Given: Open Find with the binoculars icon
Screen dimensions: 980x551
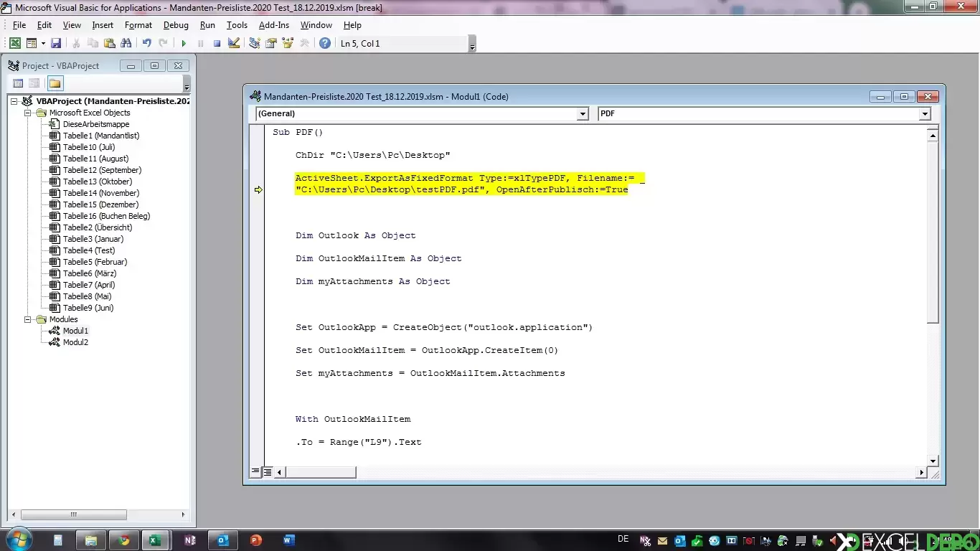Looking at the screenshot, I should [126, 43].
